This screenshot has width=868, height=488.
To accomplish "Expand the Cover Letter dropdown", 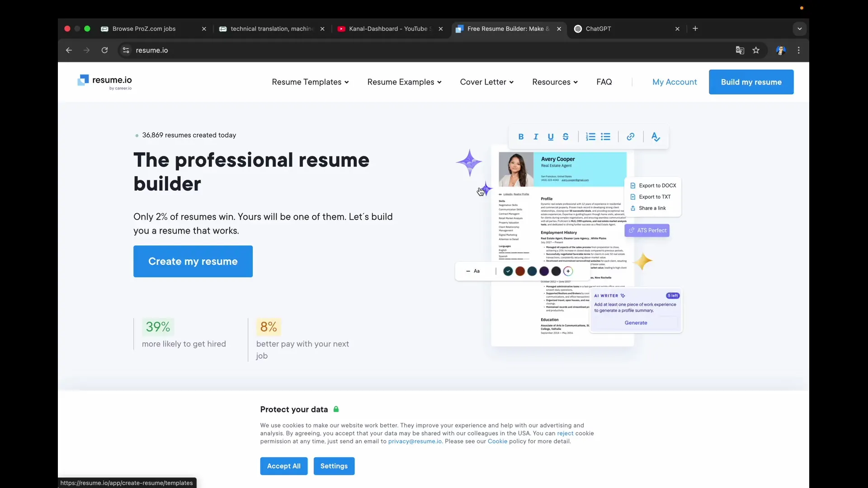I will click(x=486, y=82).
